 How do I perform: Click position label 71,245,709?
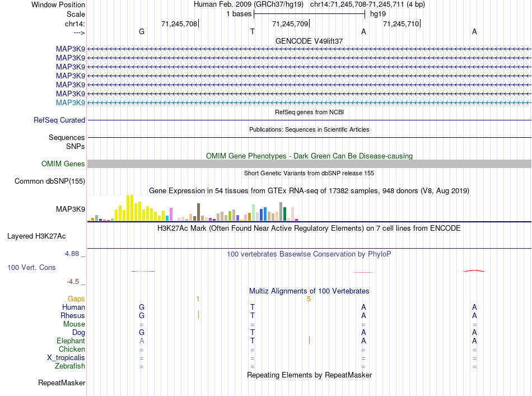click(x=290, y=24)
